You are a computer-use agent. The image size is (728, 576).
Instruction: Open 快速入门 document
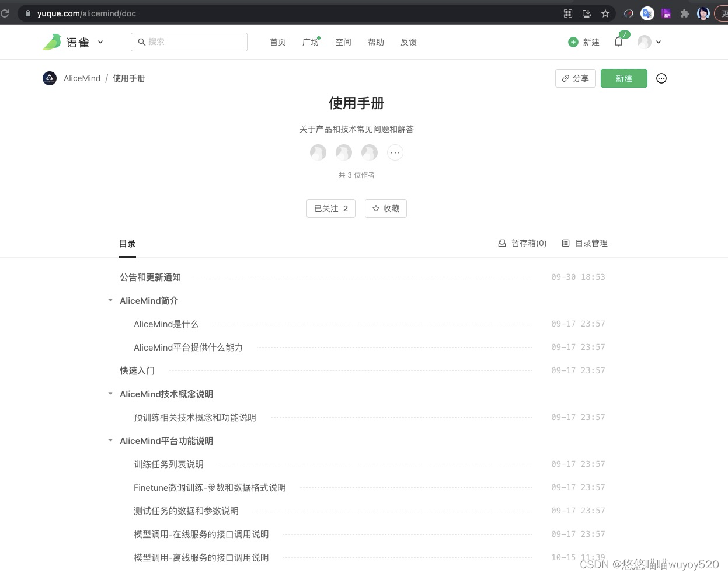point(137,371)
